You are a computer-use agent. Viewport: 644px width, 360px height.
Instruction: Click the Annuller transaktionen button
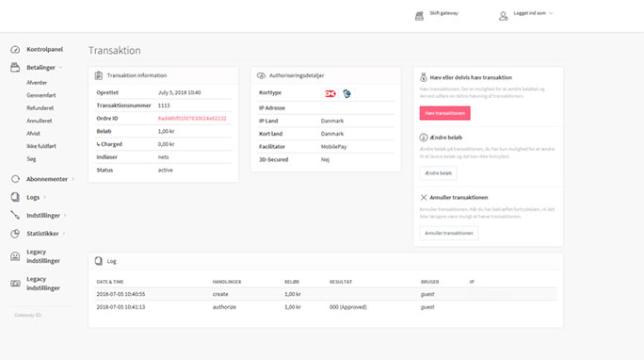click(449, 233)
